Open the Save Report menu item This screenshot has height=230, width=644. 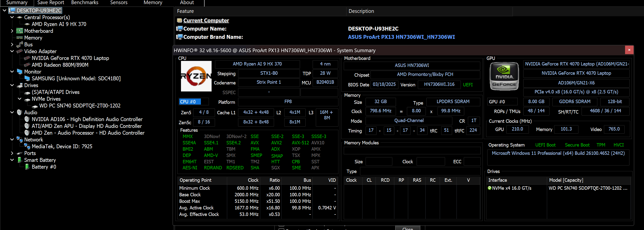[51, 2]
